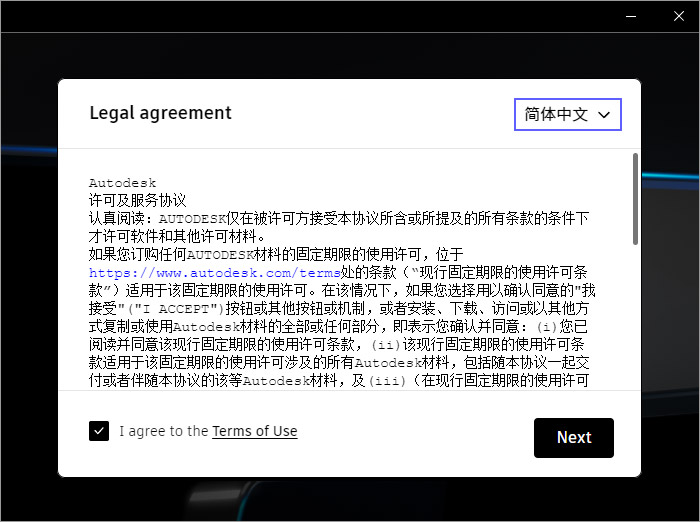700x522 pixels.
Task: Click the Autodesk line at top of agreement
Action: pyautogui.click(x=122, y=183)
